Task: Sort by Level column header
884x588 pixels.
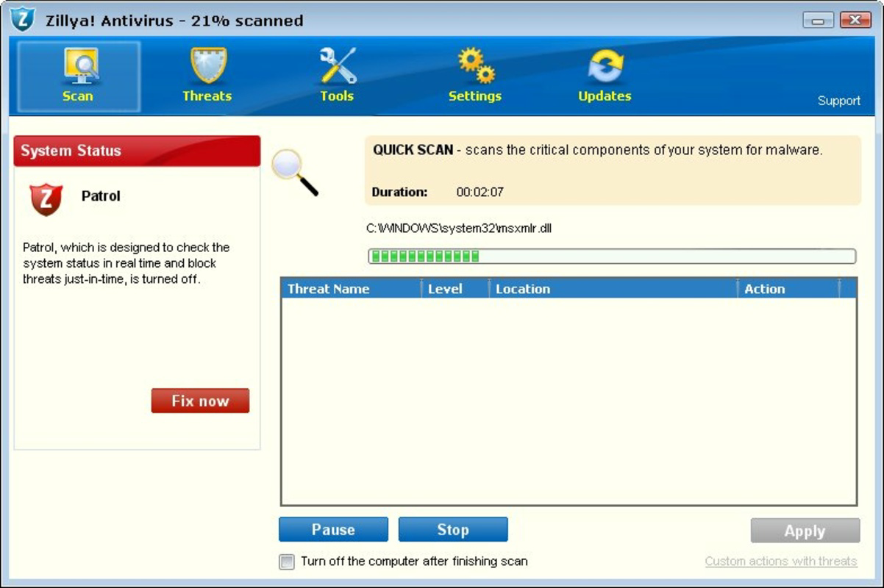Action: 455,289
